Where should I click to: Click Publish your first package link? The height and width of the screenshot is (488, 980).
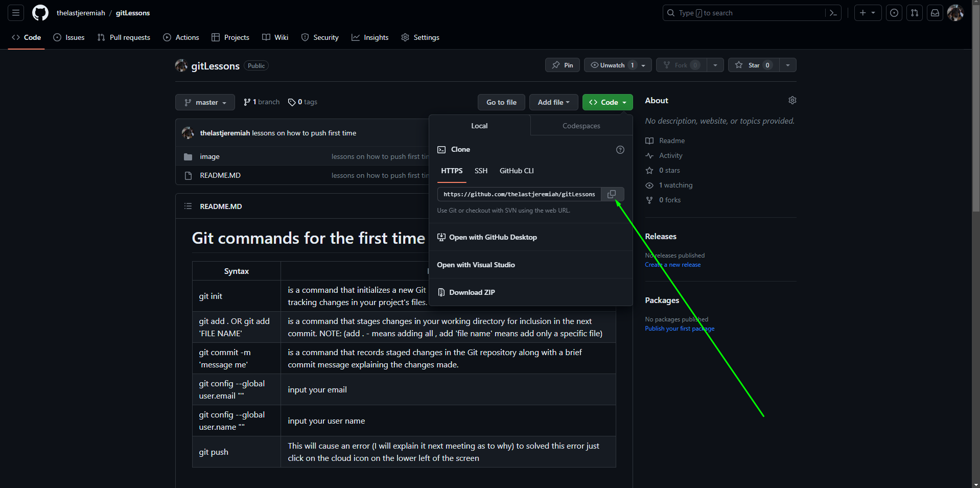click(680, 329)
